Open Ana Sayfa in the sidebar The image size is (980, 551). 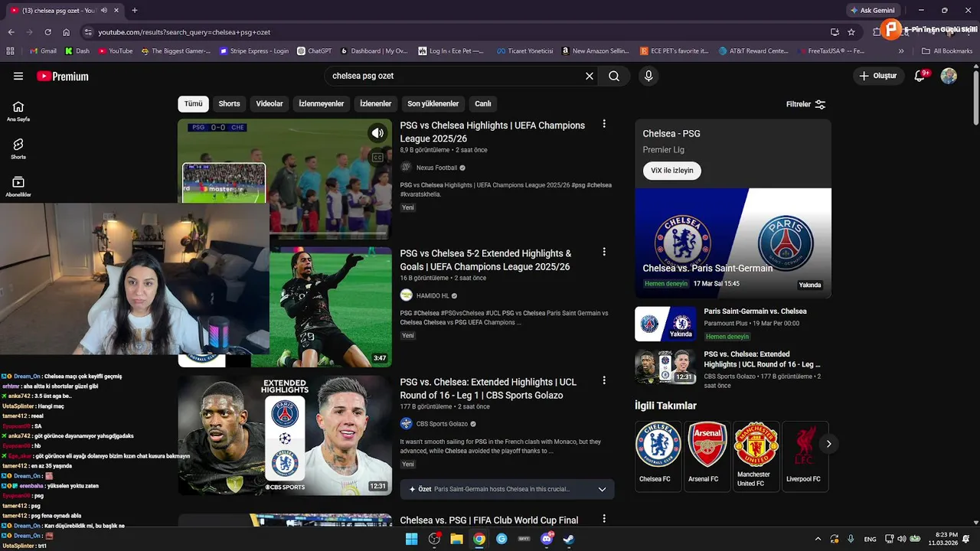click(x=18, y=111)
